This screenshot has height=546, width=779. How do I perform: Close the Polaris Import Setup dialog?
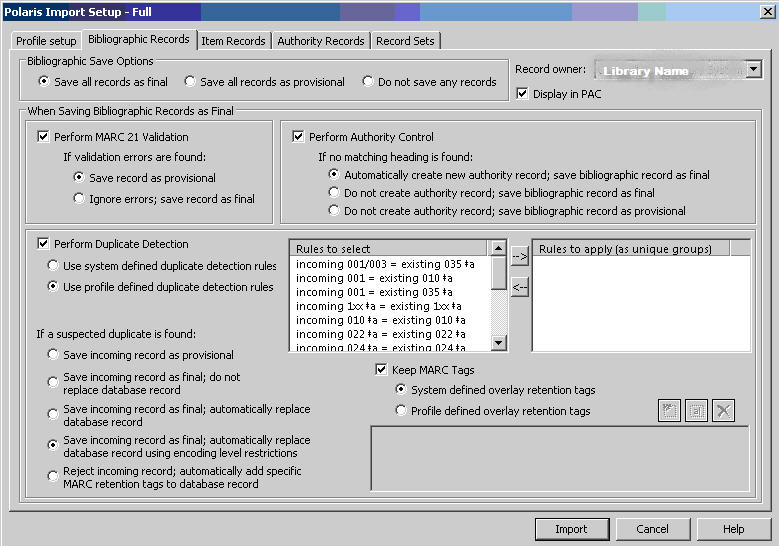pos(767,11)
